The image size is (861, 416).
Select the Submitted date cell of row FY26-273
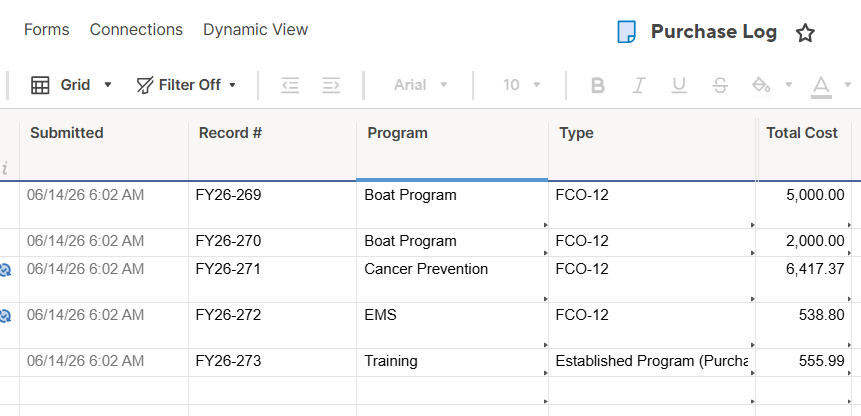pos(104,363)
